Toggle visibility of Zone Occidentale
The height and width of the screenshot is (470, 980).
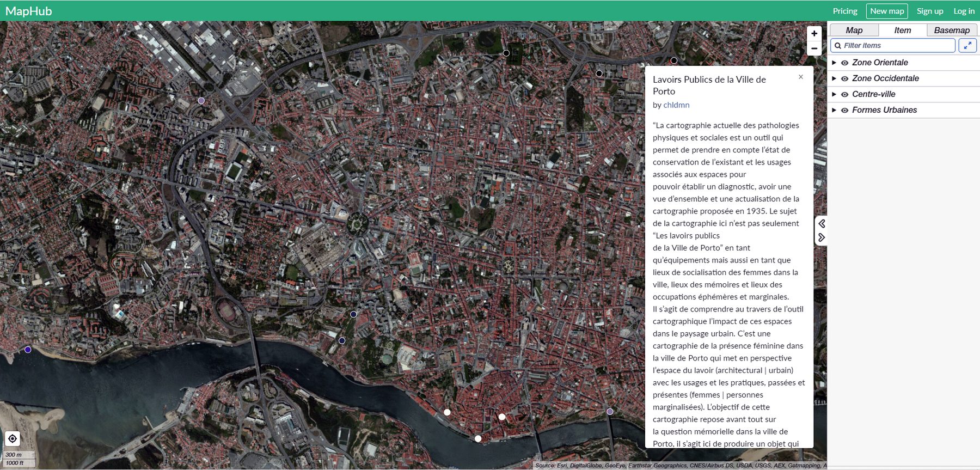(x=845, y=78)
